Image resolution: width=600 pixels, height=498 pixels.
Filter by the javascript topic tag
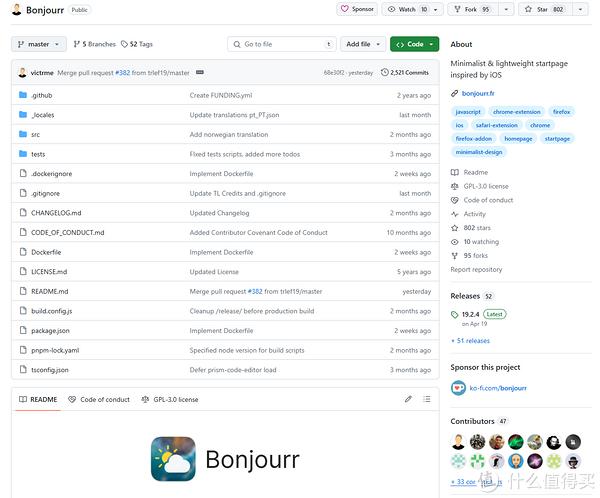pyautogui.click(x=468, y=112)
